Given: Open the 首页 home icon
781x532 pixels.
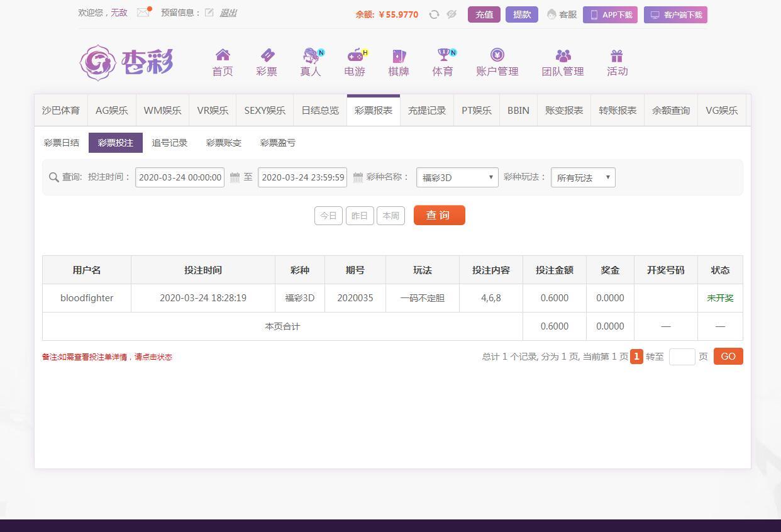Looking at the screenshot, I should [x=223, y=55].
